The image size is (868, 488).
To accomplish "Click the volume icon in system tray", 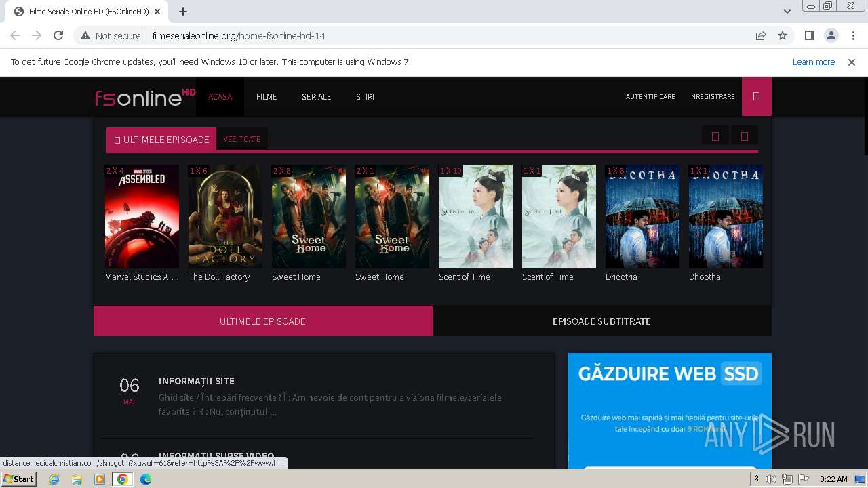I will pos(771,479).
